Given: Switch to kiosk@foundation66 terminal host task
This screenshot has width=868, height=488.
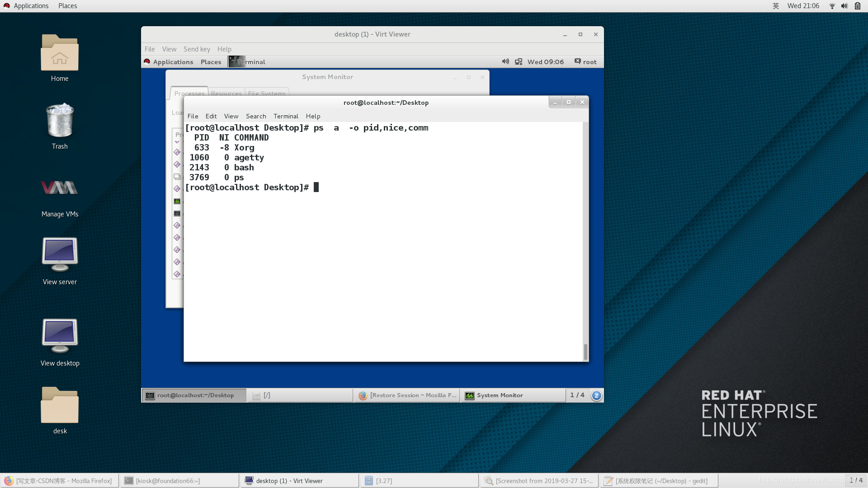Looking at the screenshot, I should [179, 481].
